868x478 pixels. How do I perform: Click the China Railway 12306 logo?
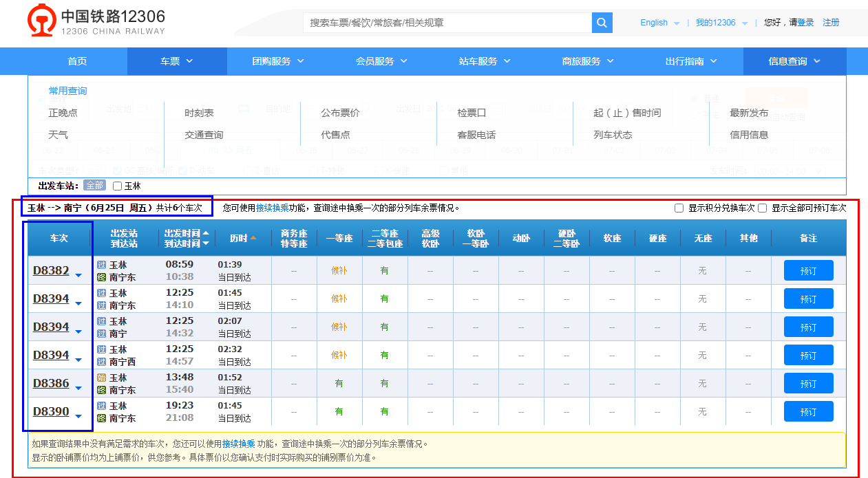click(x=97, y=21)
